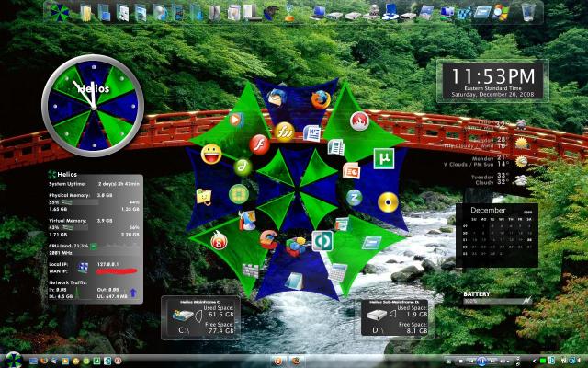The height and width of the screenshot is (368, 588).
Task: Open the Run dialog window icon
Action: click(371, 243)
